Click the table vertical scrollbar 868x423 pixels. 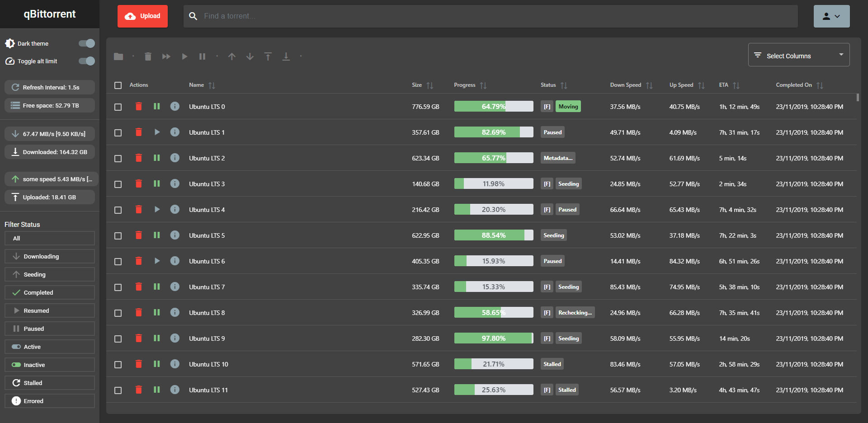tap(858, 97)
